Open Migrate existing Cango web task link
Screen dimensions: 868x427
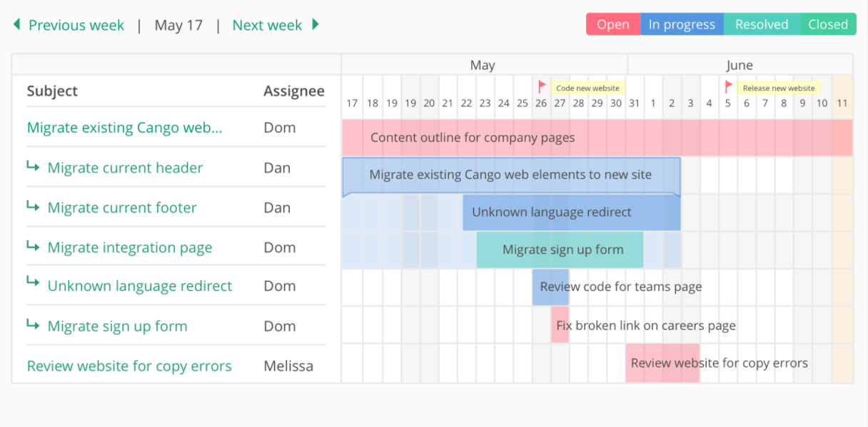[125, 128]
